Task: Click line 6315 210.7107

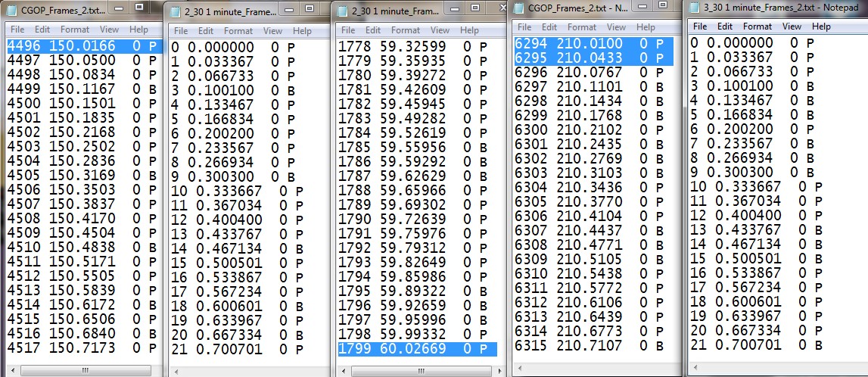Action: (x=590, y=346)
